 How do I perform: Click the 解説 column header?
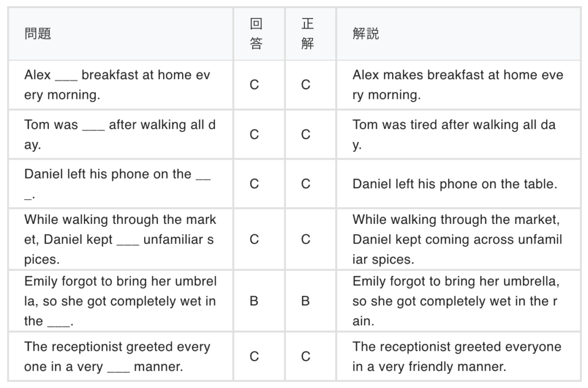[366, 34]
